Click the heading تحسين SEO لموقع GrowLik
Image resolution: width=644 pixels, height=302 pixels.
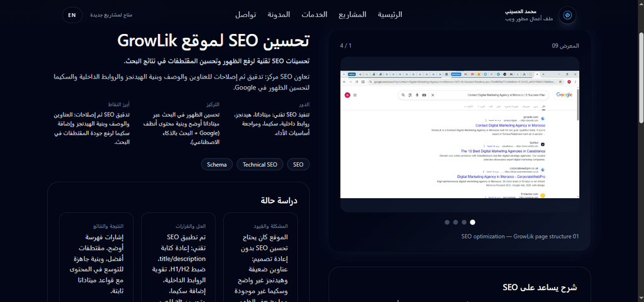(x=214, y=41)
